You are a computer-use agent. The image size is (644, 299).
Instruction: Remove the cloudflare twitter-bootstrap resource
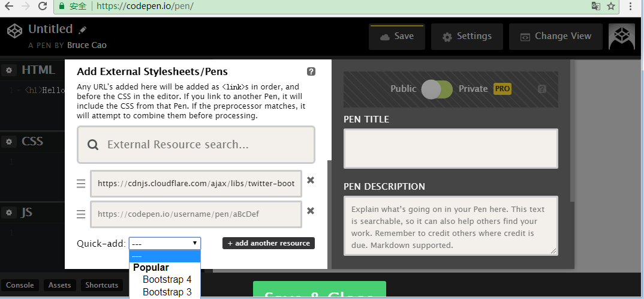click(311, 180)
